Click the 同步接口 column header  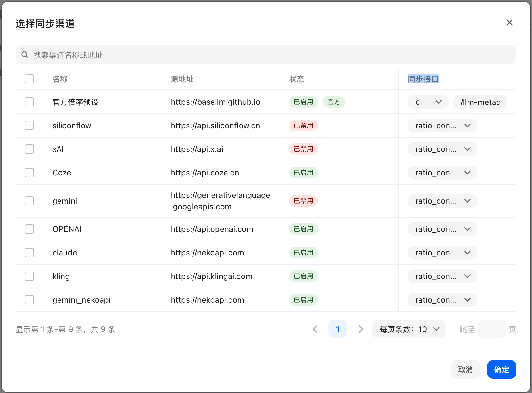[x=423, y=79]
